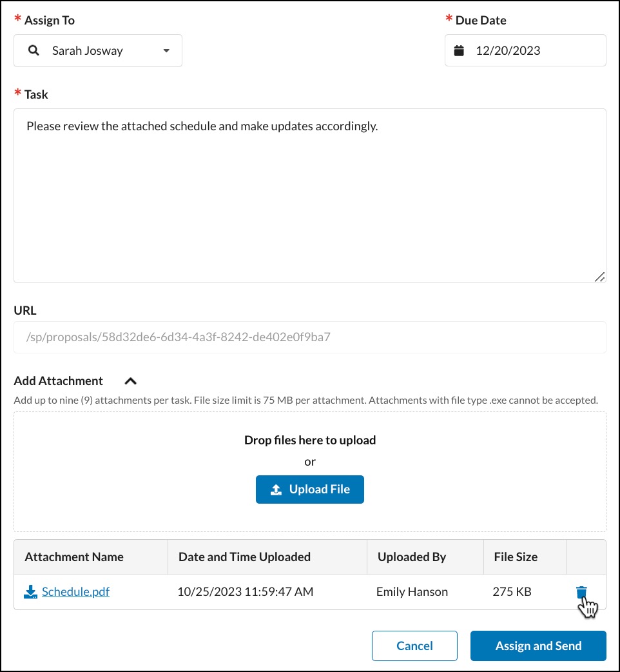Cancel the task assignment

click(414, 646)
